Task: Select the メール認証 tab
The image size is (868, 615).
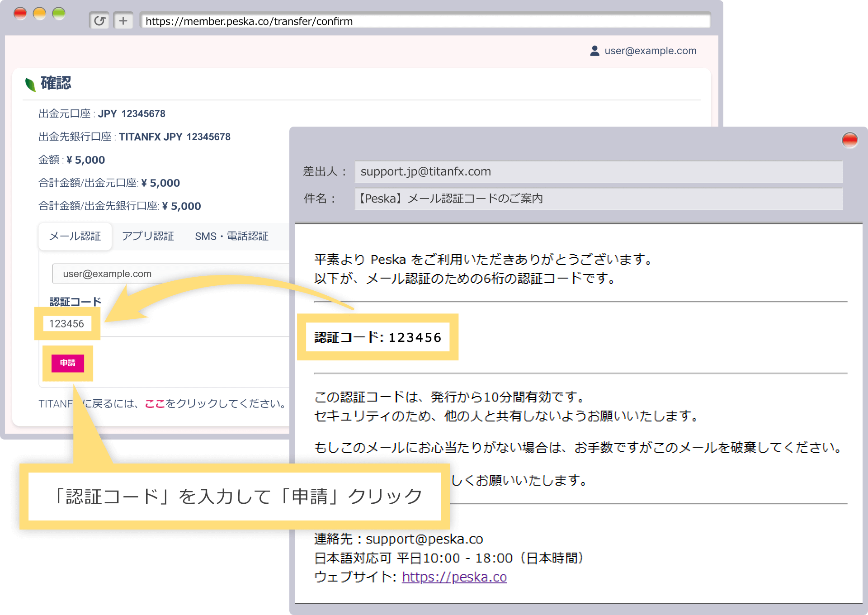Action: [75, 236]
